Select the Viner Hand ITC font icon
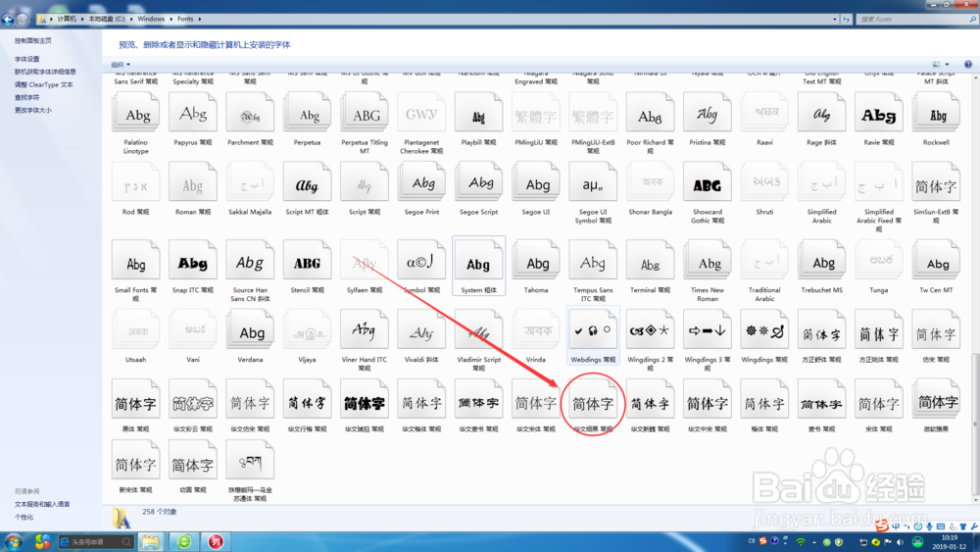 coord(365,330)
